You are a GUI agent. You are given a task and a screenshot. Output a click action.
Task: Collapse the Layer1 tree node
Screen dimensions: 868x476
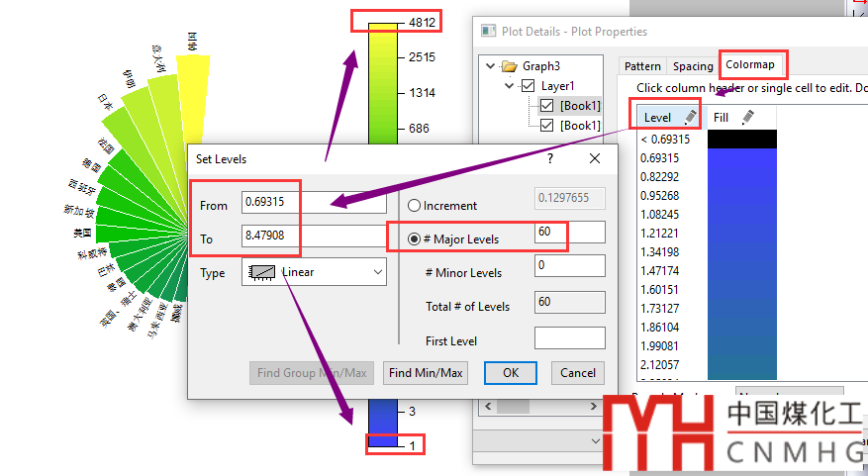[510, 86]
